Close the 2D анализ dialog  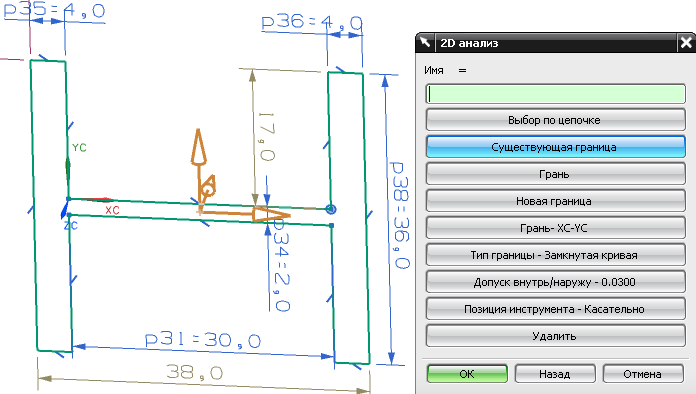(686, 43)
